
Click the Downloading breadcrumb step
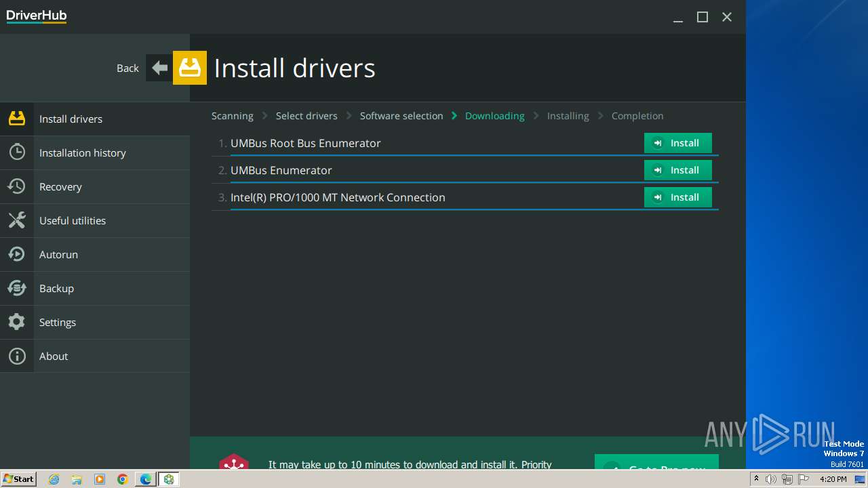click(x=495, y=116)
